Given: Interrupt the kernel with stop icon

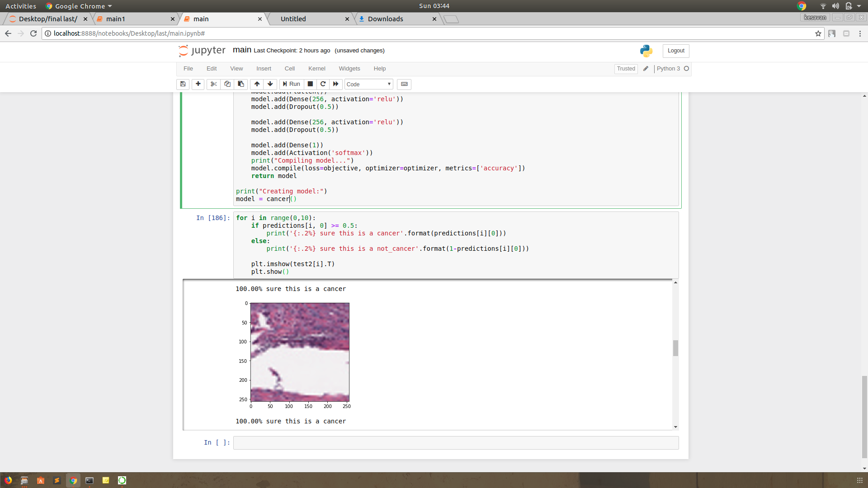Looking at the screenshot, I should tap(310, 84).
